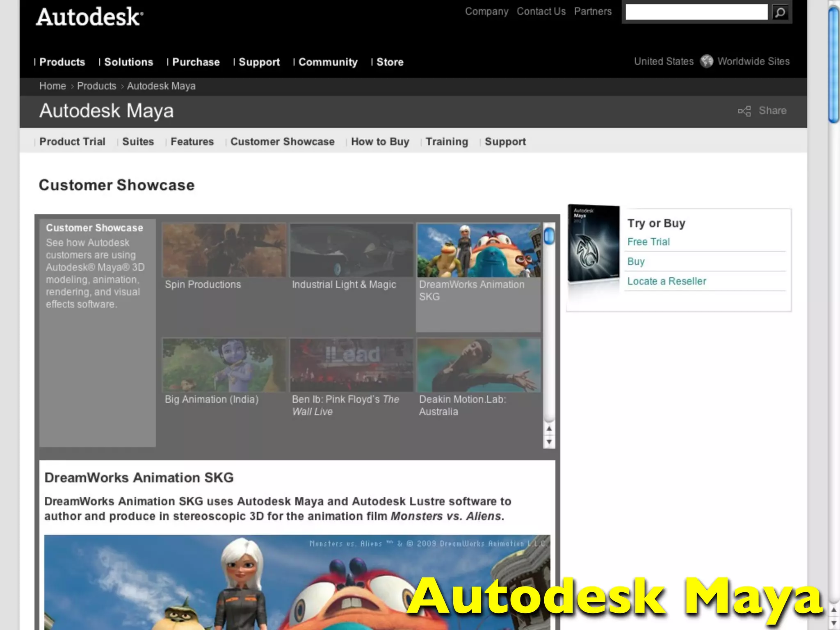Click the Contact Us link

[x=541, y=11]
